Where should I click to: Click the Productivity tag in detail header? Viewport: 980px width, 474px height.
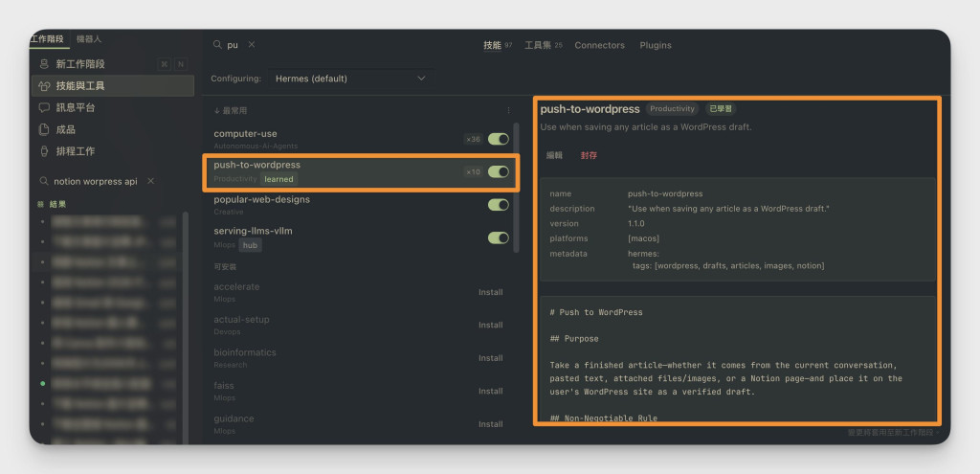[x=673, y=109]
